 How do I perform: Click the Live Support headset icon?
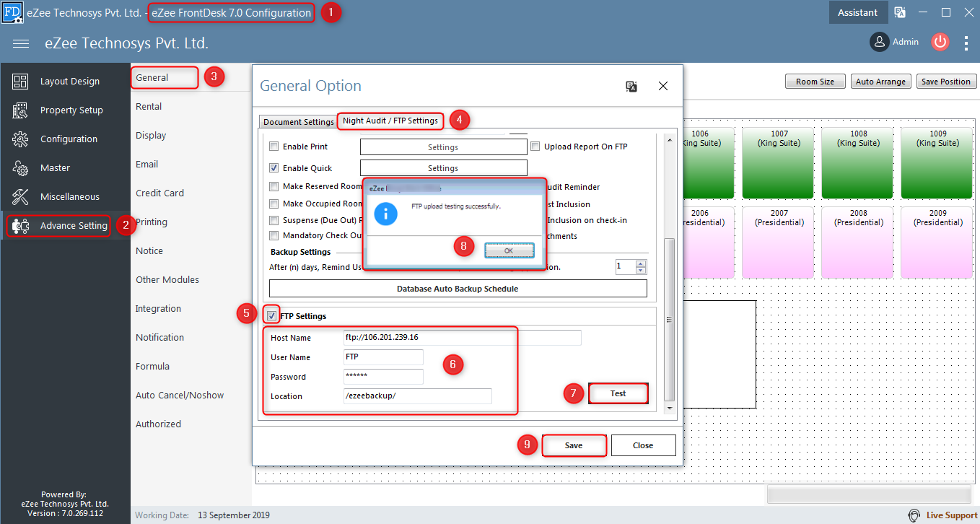click(x=914, y=515)
